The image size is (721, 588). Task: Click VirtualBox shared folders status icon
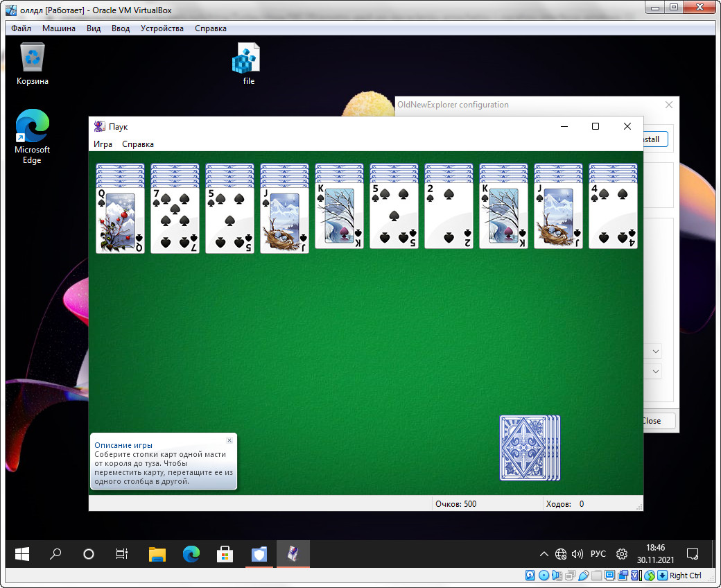[597, 575]
